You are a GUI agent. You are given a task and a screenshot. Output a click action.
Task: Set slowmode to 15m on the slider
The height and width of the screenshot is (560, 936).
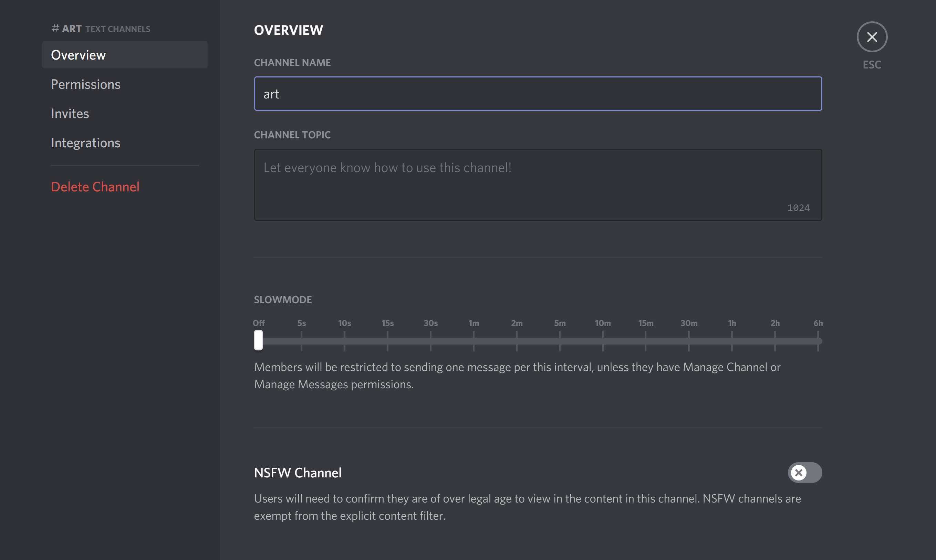646,341
